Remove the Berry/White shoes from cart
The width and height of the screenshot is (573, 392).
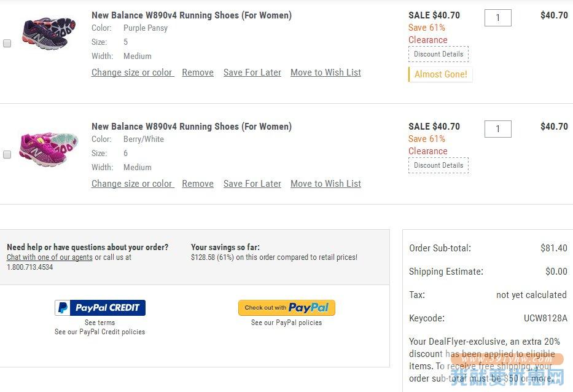(x=198, y=184)
